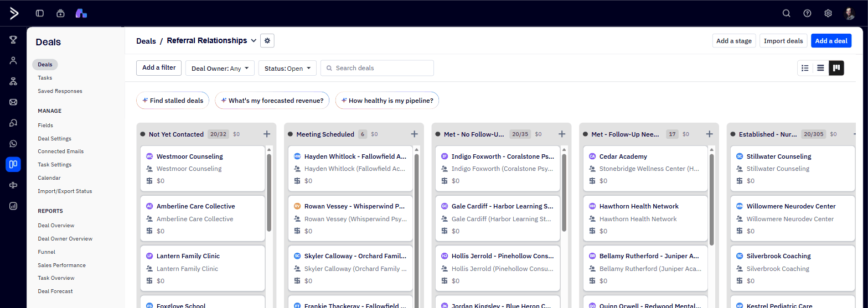868x308 pixels.
Task: Open the Deal Owner: Any dropdown
Action: (220, 68)
